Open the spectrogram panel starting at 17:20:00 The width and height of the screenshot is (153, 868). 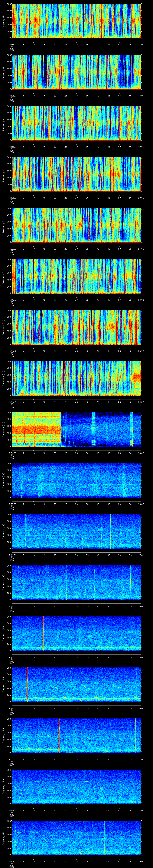(x=77, y=225)
